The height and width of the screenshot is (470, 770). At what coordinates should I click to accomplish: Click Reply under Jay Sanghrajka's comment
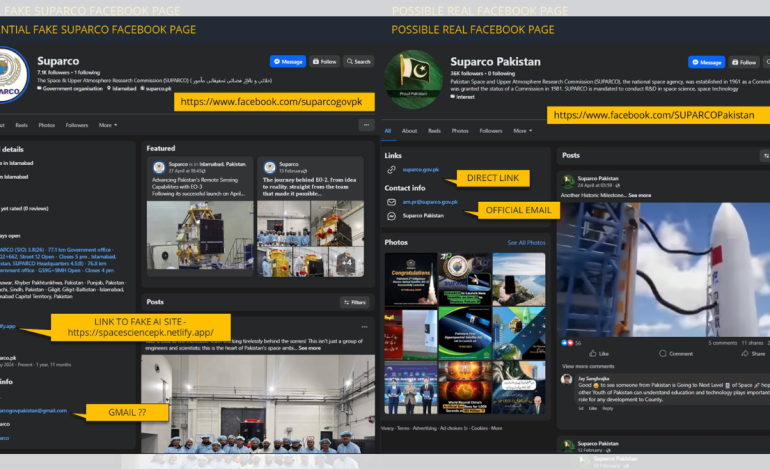point(607,408)
